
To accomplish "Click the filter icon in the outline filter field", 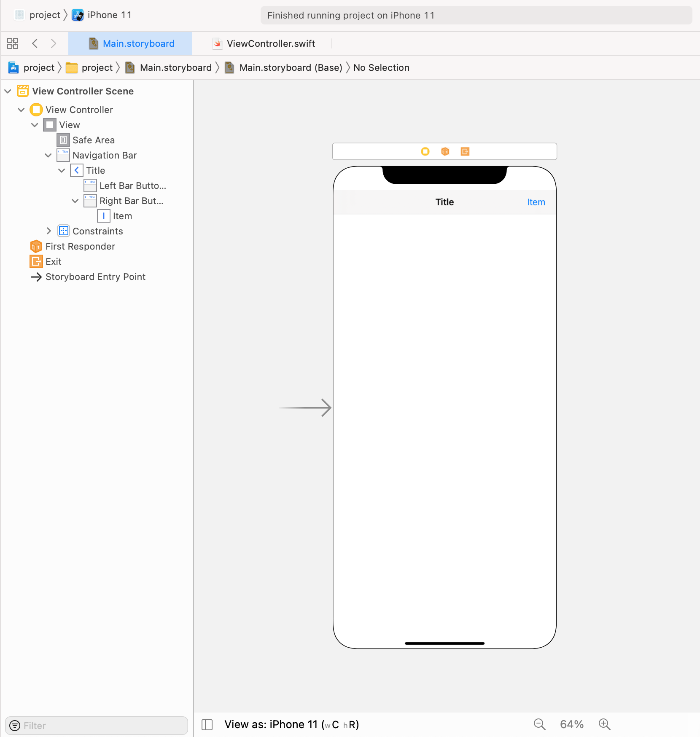I will coord(15,726).
